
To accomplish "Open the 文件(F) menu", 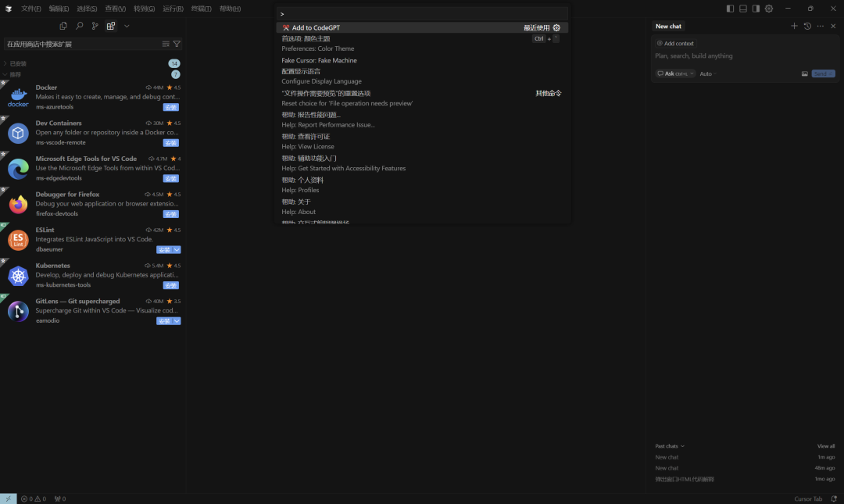I will pyautogui.click(x=30, y=9).
